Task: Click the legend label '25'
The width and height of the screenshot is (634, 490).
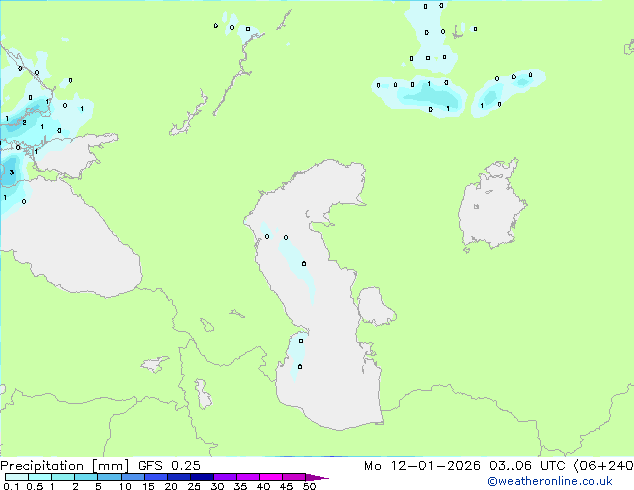Action: coord(194,486)
